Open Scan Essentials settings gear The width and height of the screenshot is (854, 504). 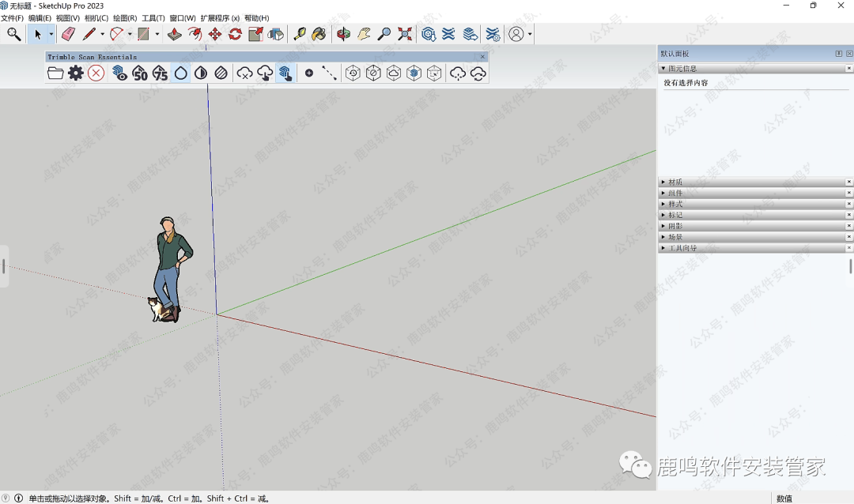[x=76, y=73]
